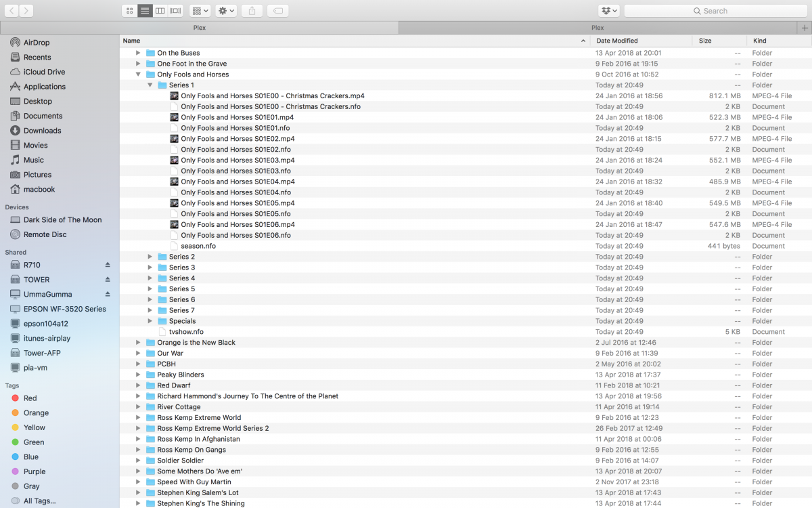
Task: Open the Dropbox toolbar menu
Action: (x=609, y=11)
